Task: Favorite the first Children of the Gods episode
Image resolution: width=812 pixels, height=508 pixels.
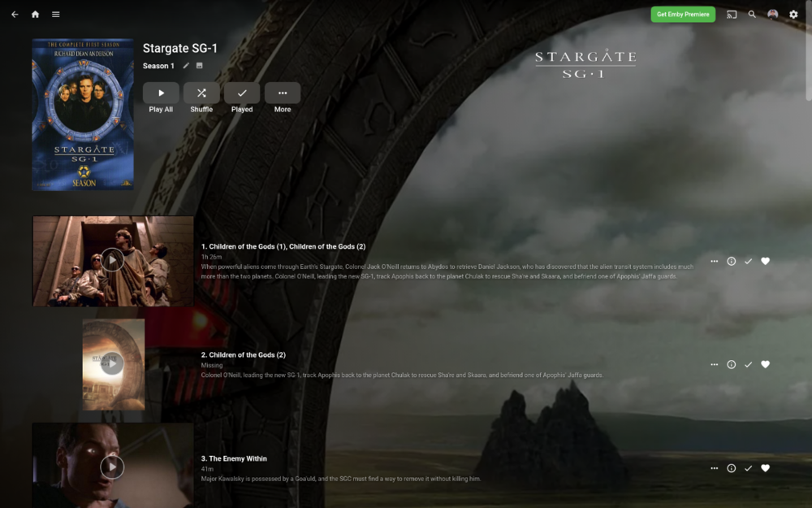Action: tap(765, 261)
